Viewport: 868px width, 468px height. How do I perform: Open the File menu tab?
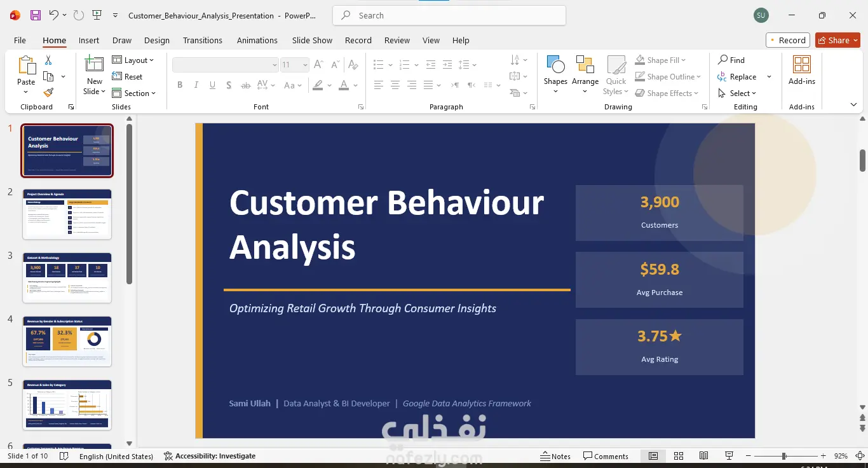click(x=20, y=40)
